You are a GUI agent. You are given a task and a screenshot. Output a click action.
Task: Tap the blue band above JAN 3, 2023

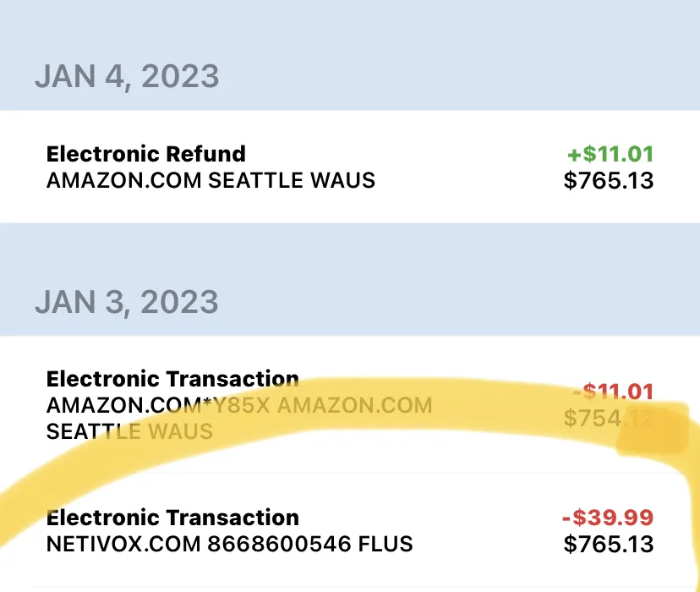[350, 250]
